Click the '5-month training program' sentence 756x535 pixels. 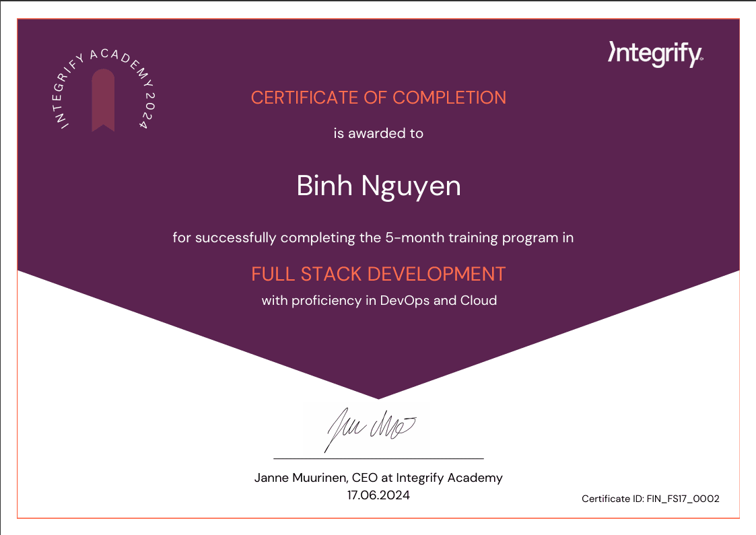pos(373,238)
